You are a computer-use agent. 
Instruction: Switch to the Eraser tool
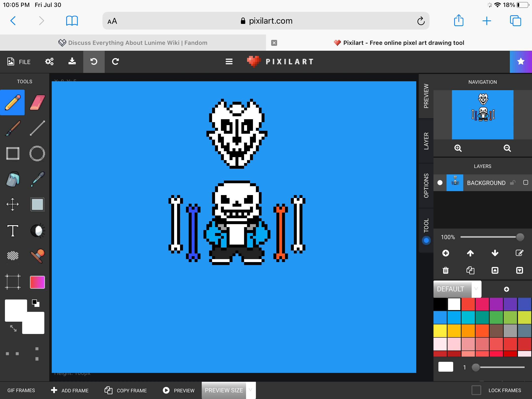tap(37, 102)
